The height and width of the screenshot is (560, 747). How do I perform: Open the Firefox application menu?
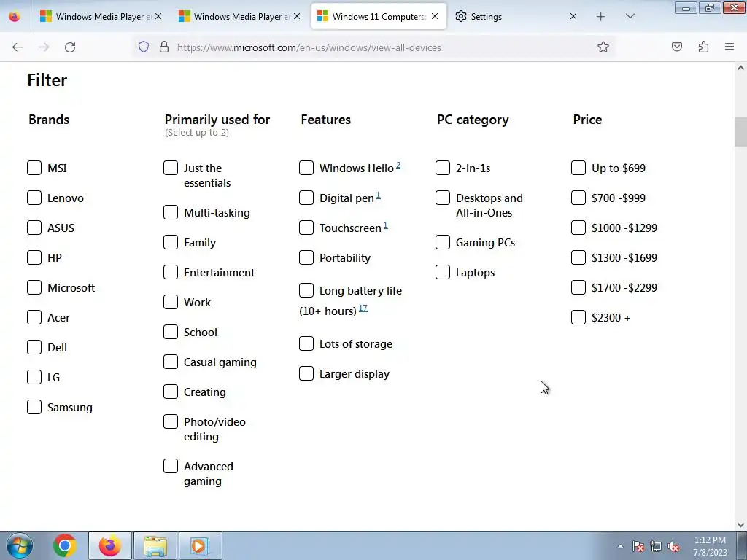pyautogui.click(x=729, y=47)
